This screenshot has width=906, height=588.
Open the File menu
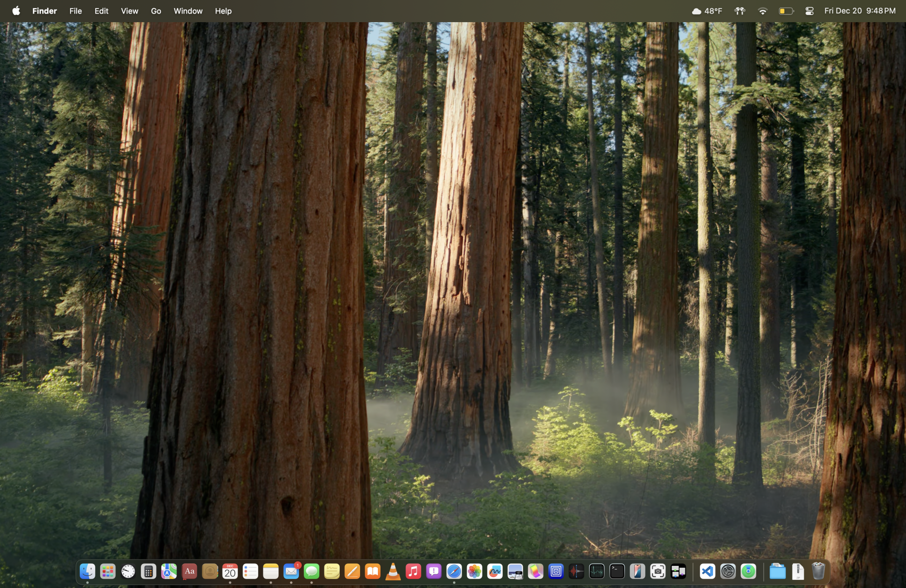pos(75,11)
